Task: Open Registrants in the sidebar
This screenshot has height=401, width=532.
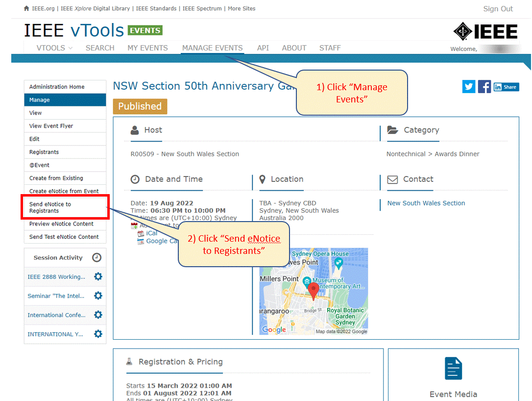Action: pos(65,152)
